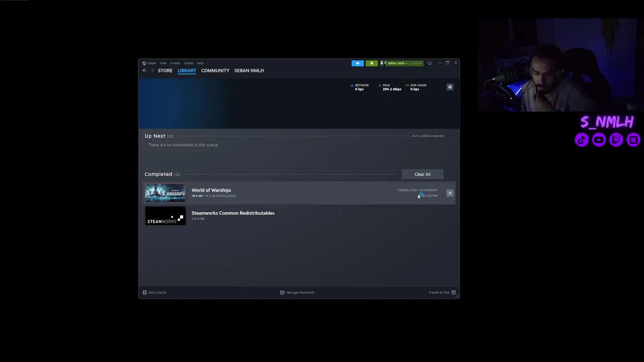Viewport: 644px width, 362px height.
Task: Switch to Big Picture mode icon
Action: [430, 63]
